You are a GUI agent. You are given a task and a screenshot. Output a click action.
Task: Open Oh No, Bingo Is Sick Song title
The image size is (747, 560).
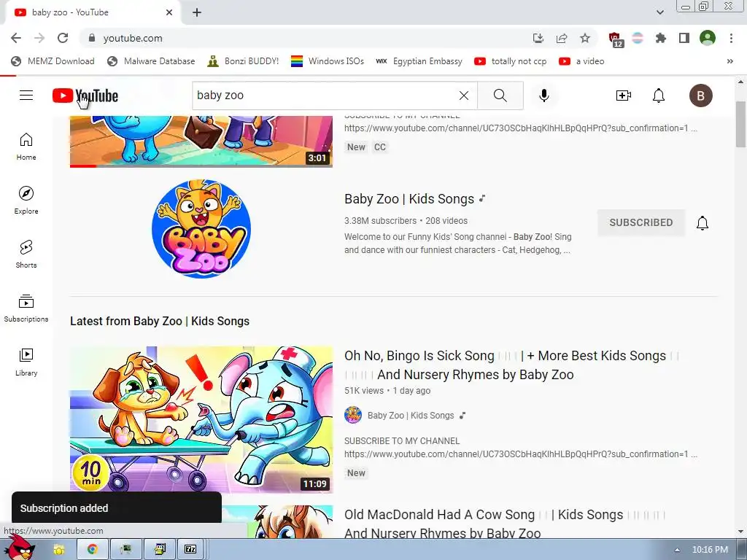coord(510,365)
